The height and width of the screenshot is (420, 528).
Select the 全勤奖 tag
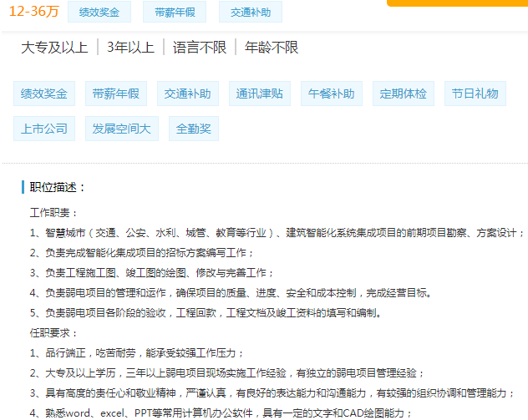tap(193, 129)
